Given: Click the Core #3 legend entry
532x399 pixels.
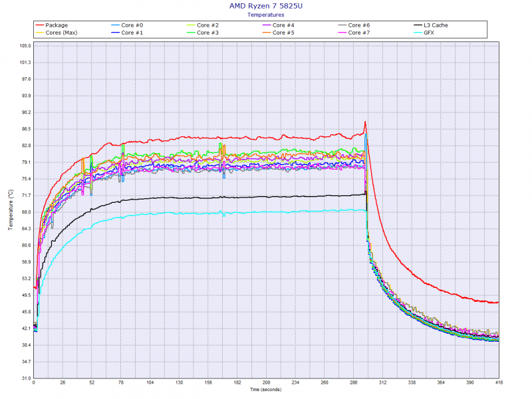Looking at the screenshot, I should point(208,33).
